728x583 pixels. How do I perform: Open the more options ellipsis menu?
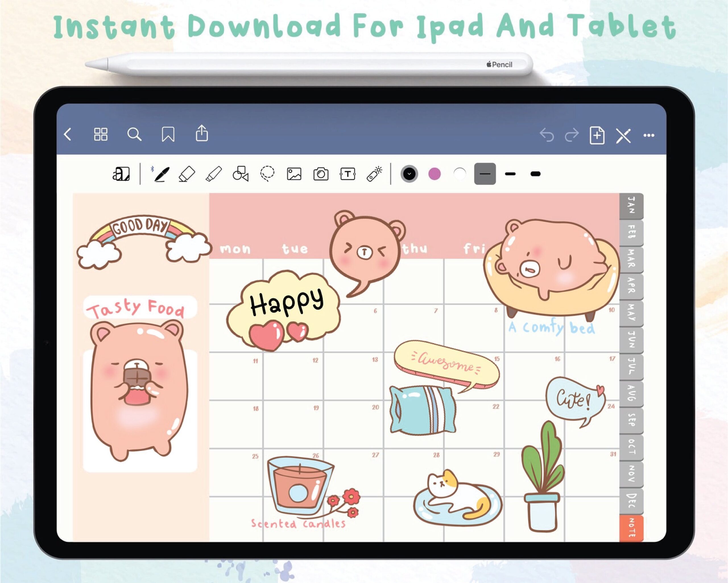click(649, 135)
